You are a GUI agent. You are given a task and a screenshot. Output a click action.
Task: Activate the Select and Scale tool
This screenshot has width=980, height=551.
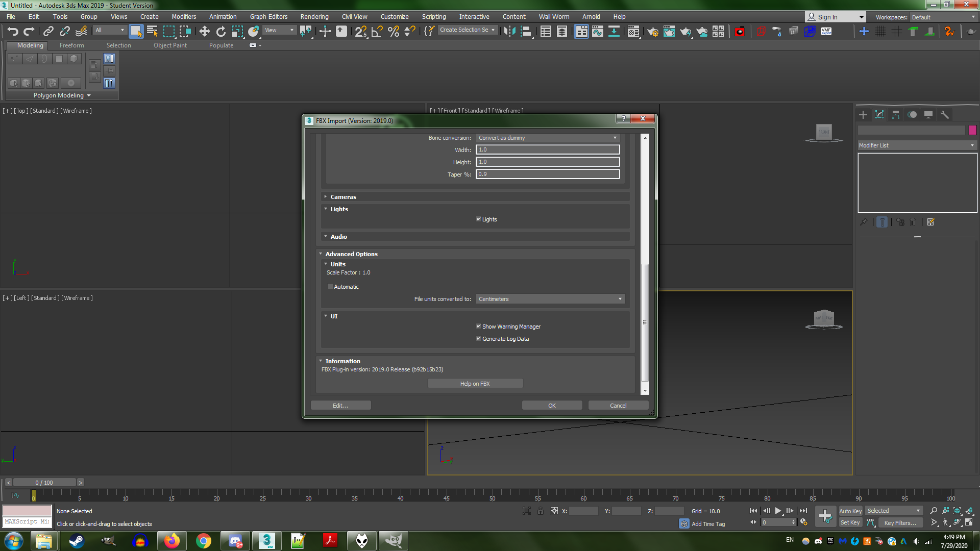point(237,31)
